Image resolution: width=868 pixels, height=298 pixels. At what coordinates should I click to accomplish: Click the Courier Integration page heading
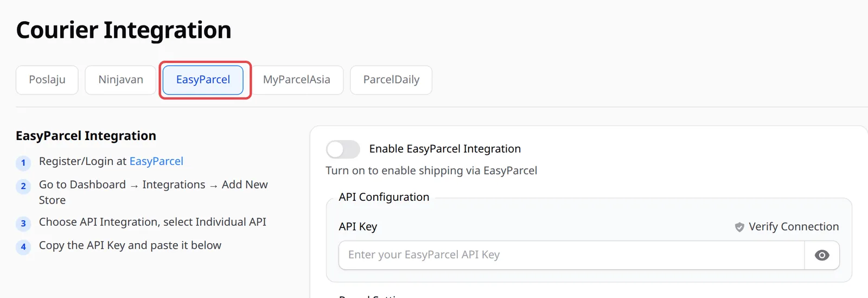coord(124,30)
